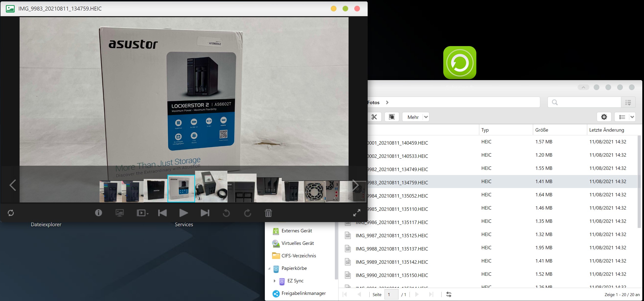
Task: Select the black asustor box thumbnail
Action: point(155,190)
